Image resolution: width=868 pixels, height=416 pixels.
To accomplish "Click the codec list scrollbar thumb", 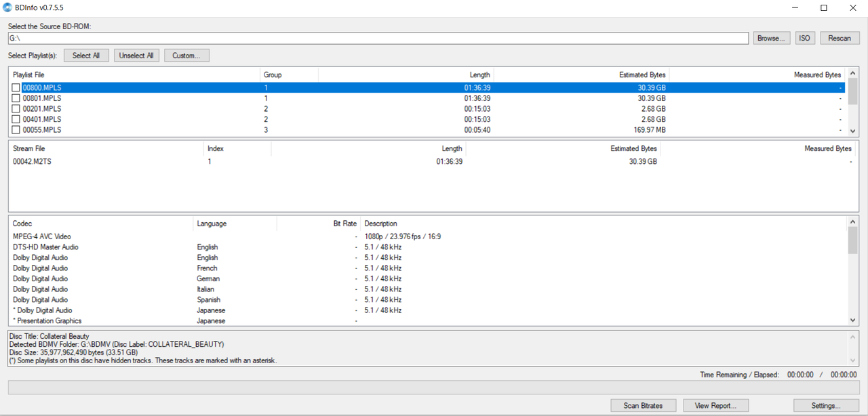I will pos(852,241).
